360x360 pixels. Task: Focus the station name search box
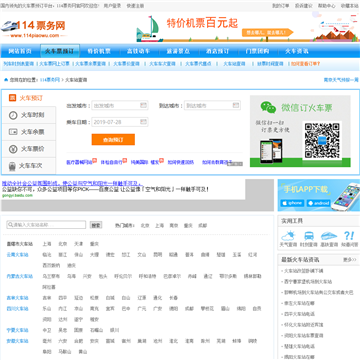[46, 225]
